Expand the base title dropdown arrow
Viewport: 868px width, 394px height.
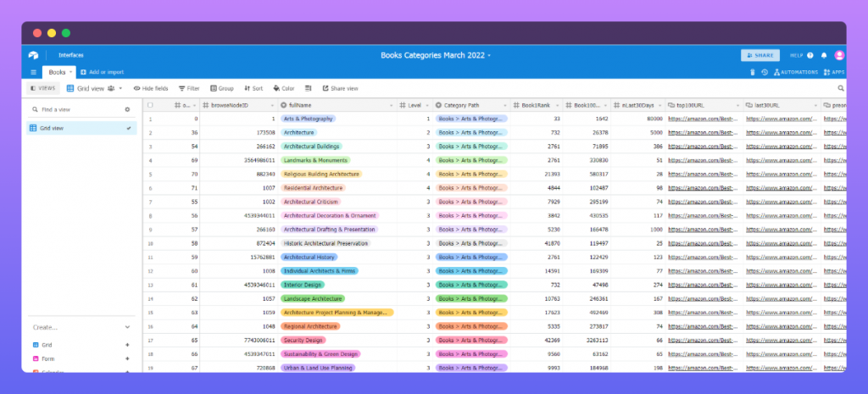[x=489, y=56]
